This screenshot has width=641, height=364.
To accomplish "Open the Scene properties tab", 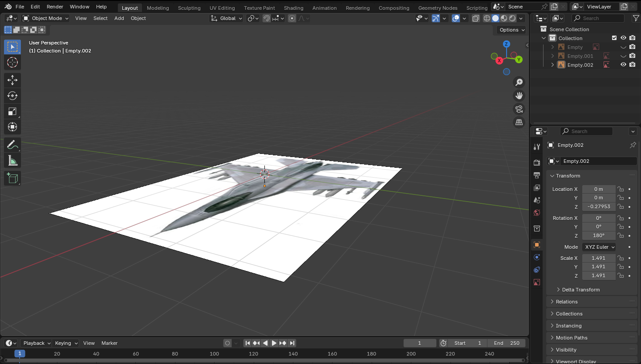I will tap(537, 200).
